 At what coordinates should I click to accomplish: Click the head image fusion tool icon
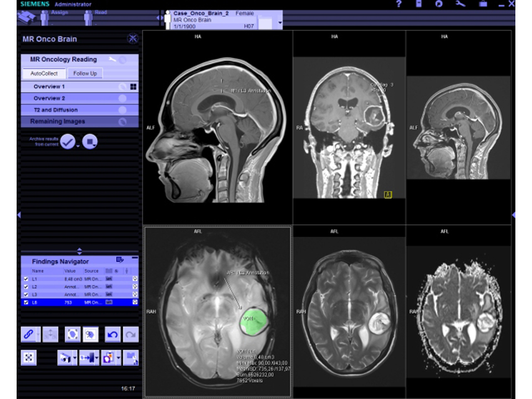point(109,357)
